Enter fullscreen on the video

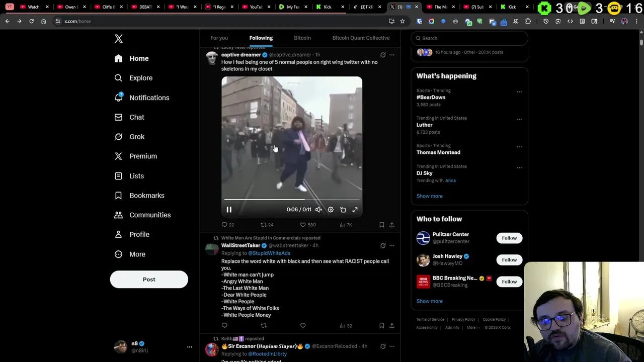pos(355,210)
